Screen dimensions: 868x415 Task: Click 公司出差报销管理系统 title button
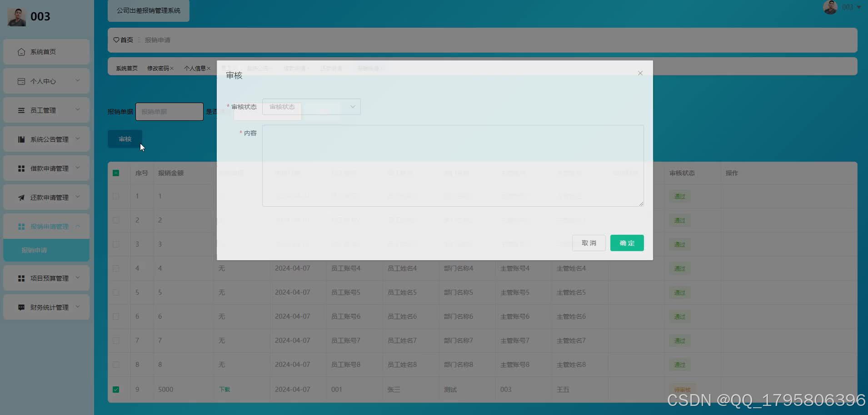(x=149, y=10)
